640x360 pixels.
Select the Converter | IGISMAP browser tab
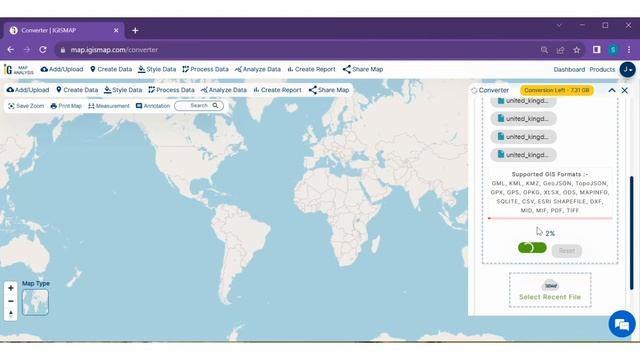[x=64, y=31]
